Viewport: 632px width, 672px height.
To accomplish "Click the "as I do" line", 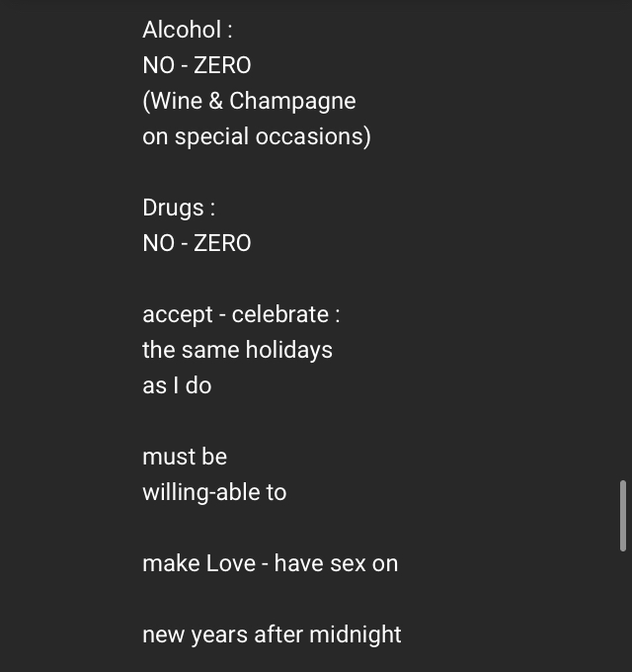I will tap(177, 385).
